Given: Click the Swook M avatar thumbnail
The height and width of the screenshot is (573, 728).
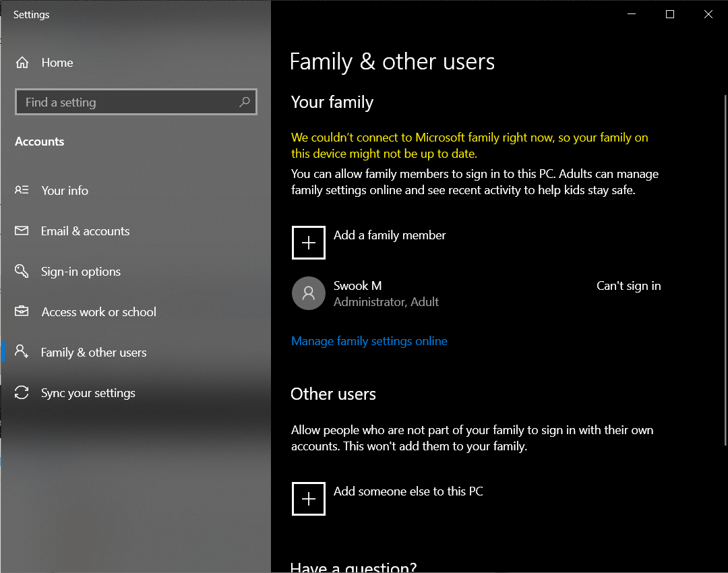Looking at the screenshot, I should [x=308, y=293].
